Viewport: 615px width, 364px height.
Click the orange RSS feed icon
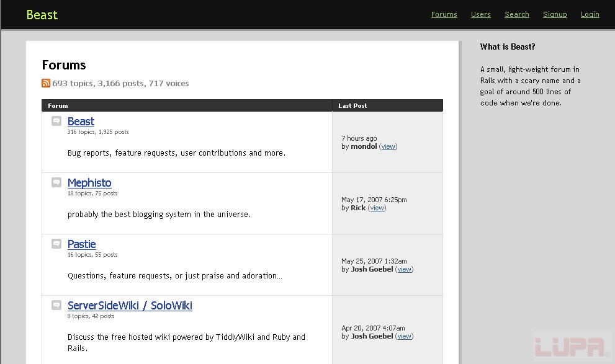(x=46, y=83)
